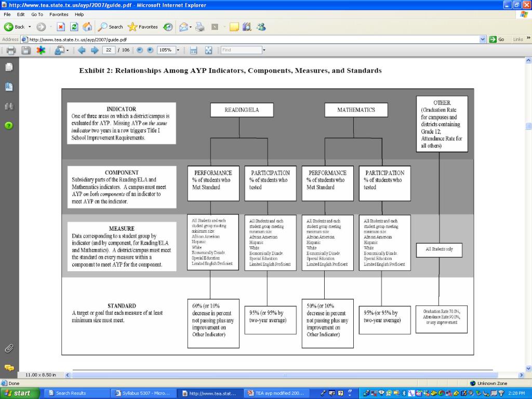This screenshot has width=532, height=399.
Task: Expand the Links toolbar chevron
Action: pyautogui.click(x=528, y=38)
